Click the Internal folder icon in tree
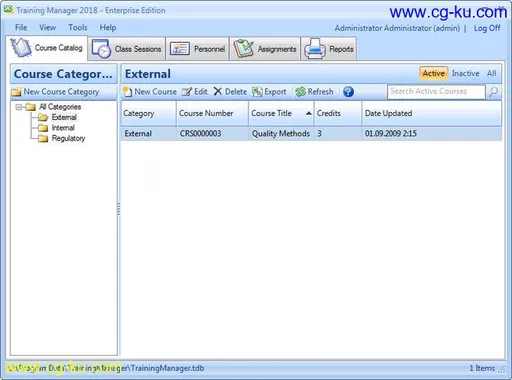 [43, 128]
